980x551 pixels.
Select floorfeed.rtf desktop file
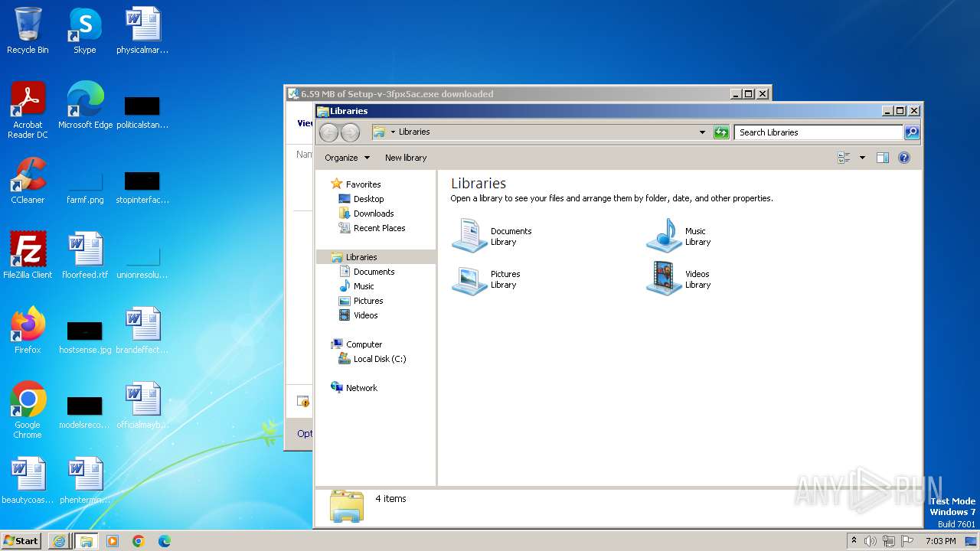tap(85, 256)
